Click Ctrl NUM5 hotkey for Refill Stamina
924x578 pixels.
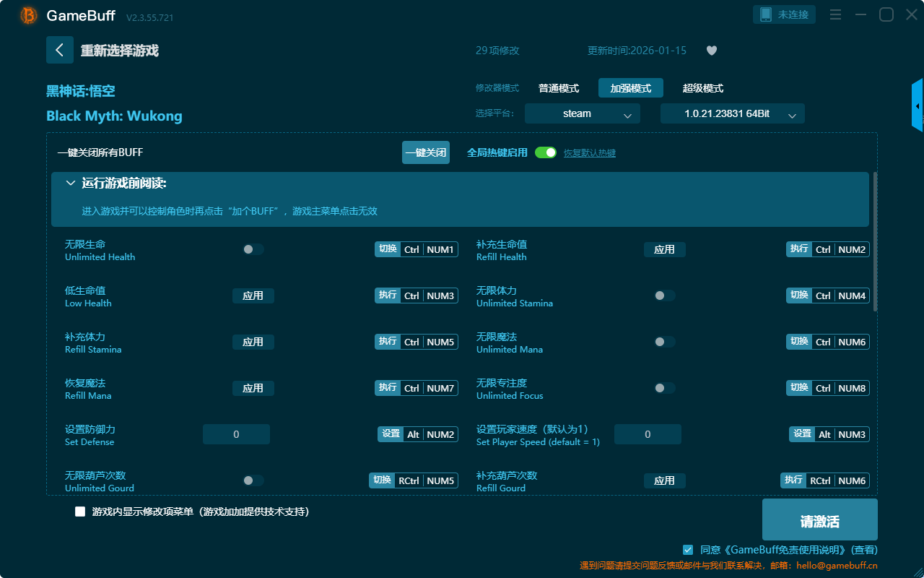417,342
